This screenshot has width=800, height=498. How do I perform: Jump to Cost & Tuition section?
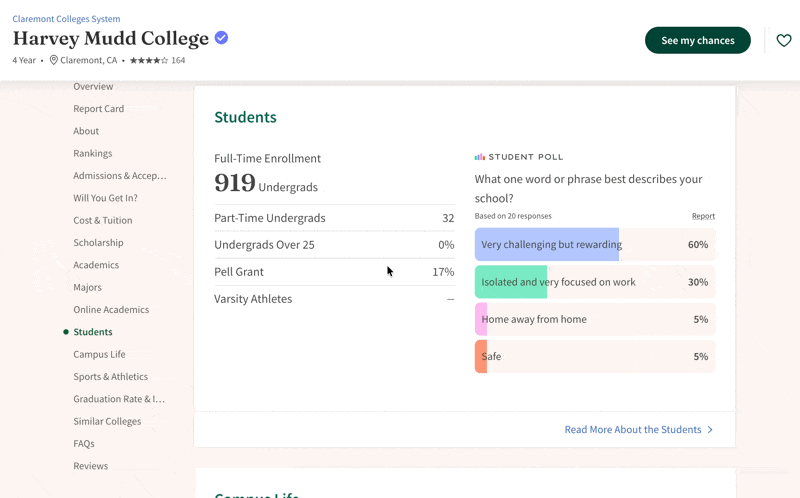coord(103,220)
